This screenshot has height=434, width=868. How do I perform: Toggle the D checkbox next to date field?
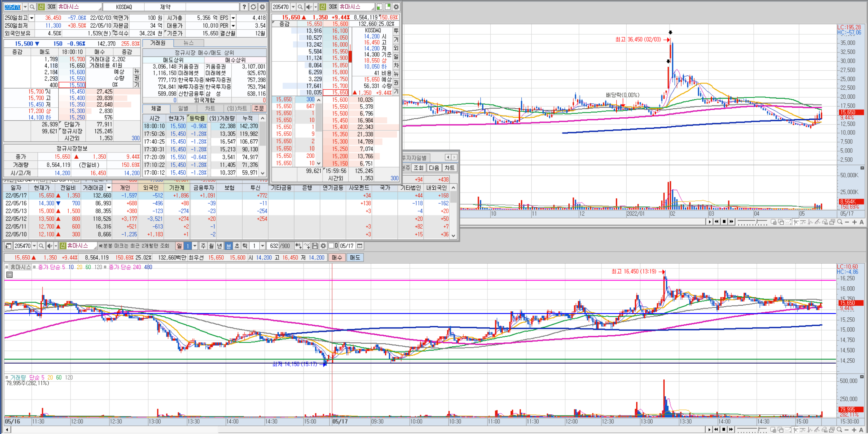(331, 246)
